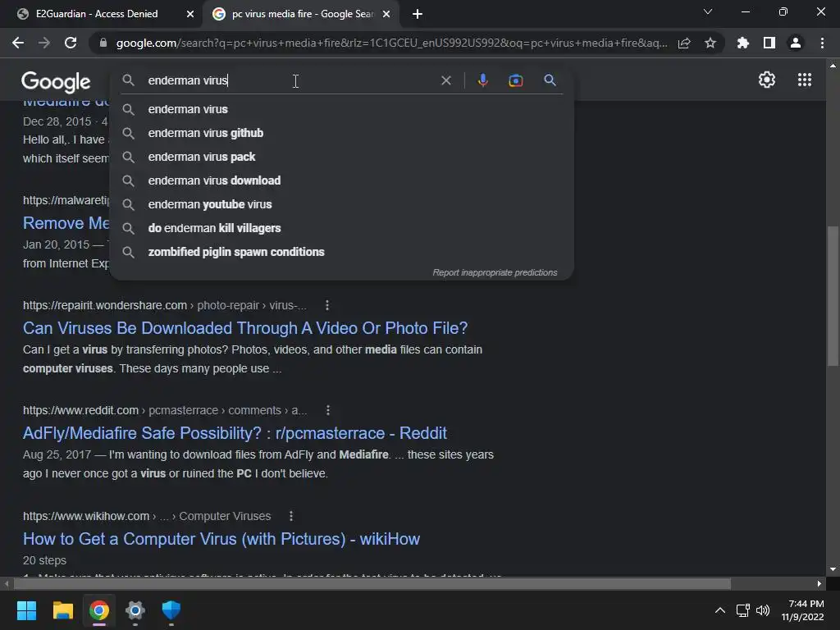Open Windows Security shield on taskbar
This screenshot has height=630, width=840.
coord(171,610)
